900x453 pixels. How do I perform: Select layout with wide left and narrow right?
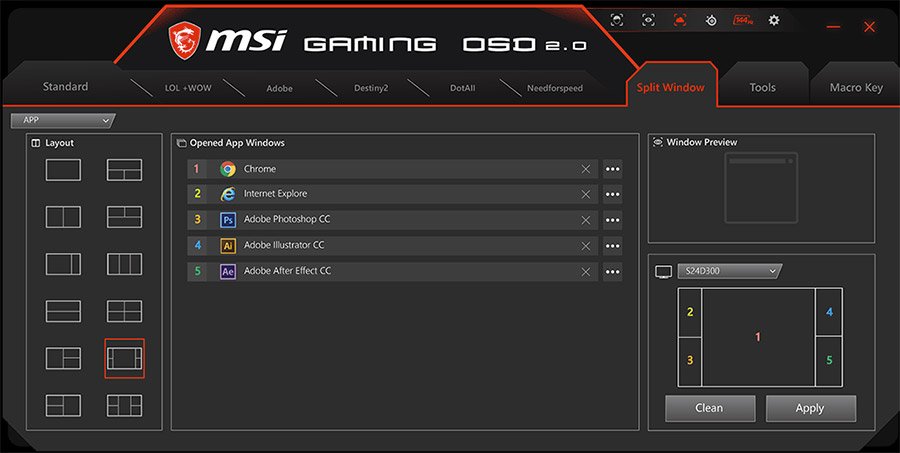(63, 264)
